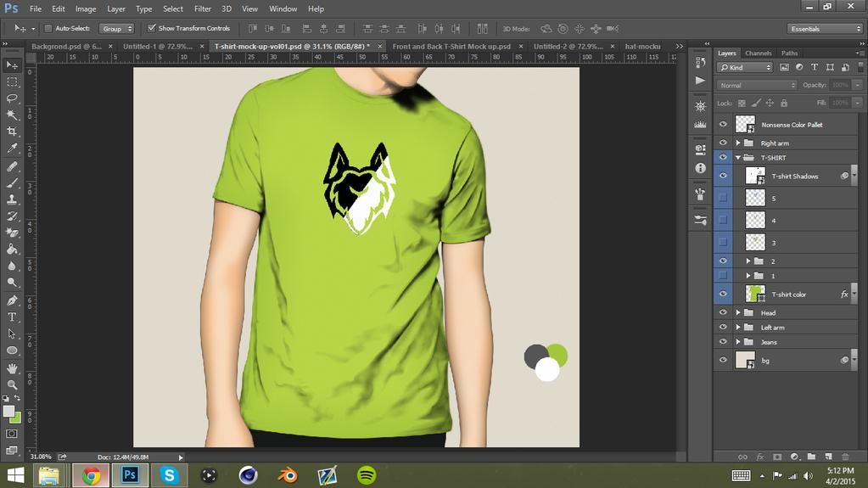The image size is (868, 488).
Task: Select the Brush tool
Action: pyautogui.click(x=12, y=182)
